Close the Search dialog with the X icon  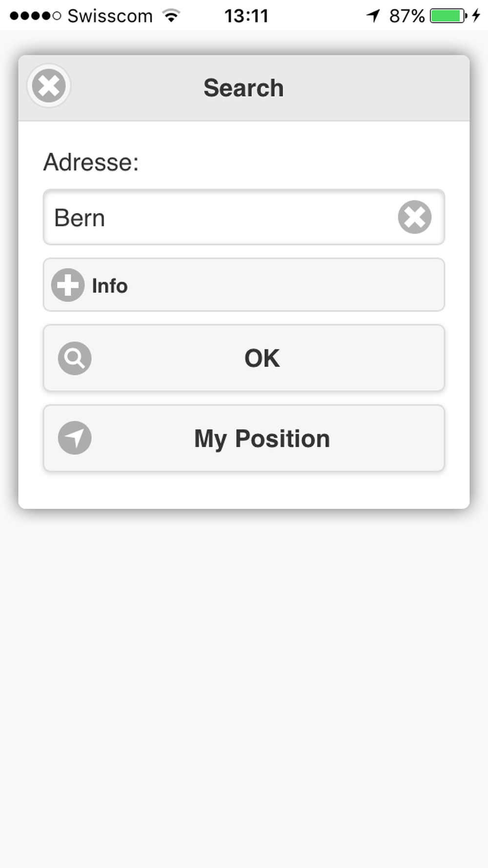pyautogui.click(x=49, y=86)
